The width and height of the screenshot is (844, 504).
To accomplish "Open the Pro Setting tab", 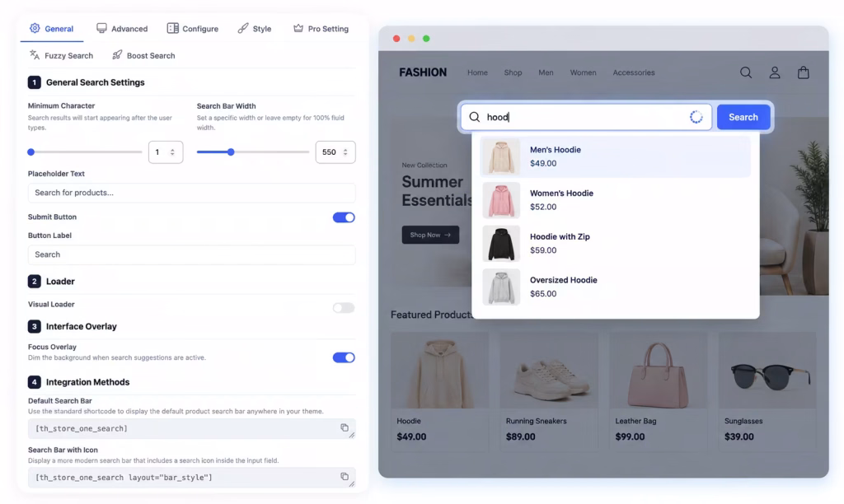I will point(321,29).
